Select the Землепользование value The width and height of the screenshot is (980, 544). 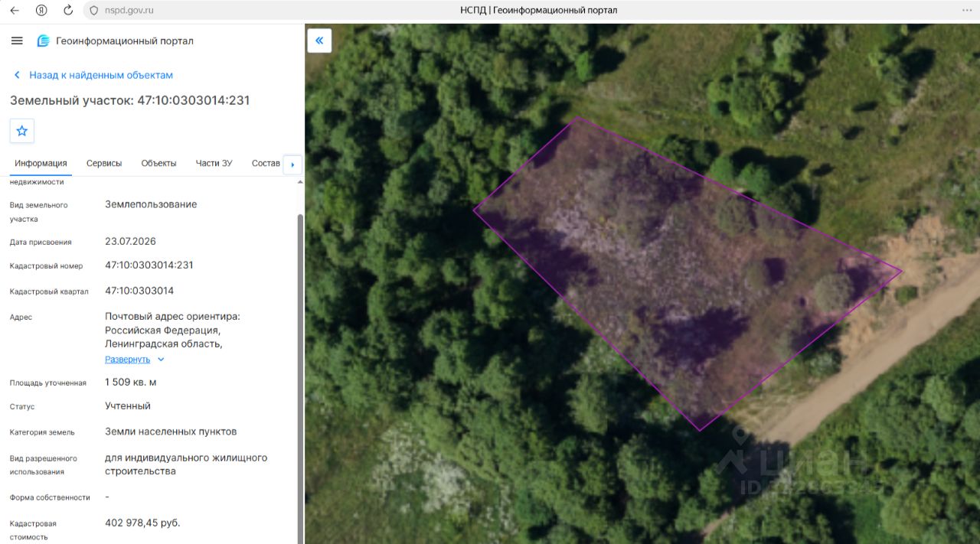pyautogui.click(x=151, y=204)
